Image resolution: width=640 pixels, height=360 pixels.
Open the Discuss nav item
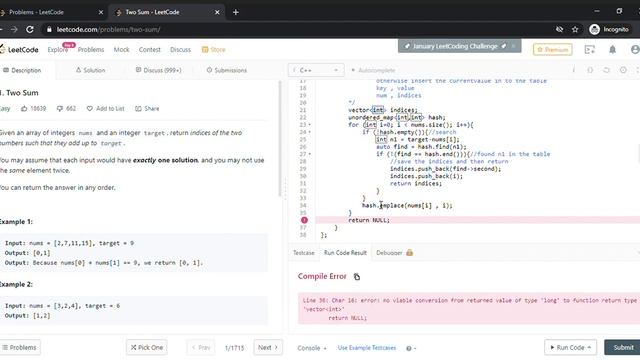[x=180, y=49]
